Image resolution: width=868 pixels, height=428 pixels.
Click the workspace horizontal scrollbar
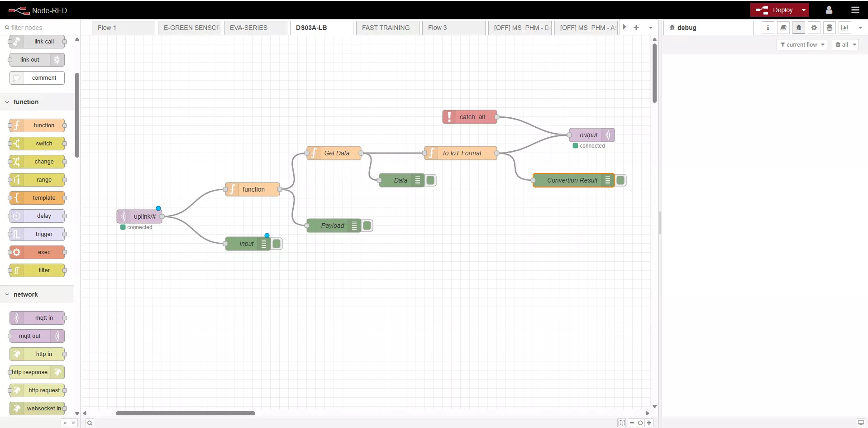(x=186, y=413)
